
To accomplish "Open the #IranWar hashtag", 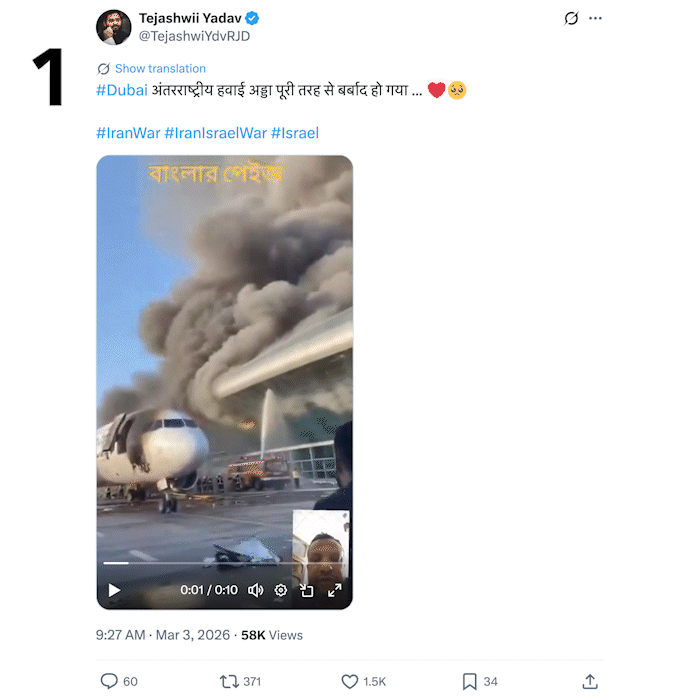I will [x=128, y=133].
